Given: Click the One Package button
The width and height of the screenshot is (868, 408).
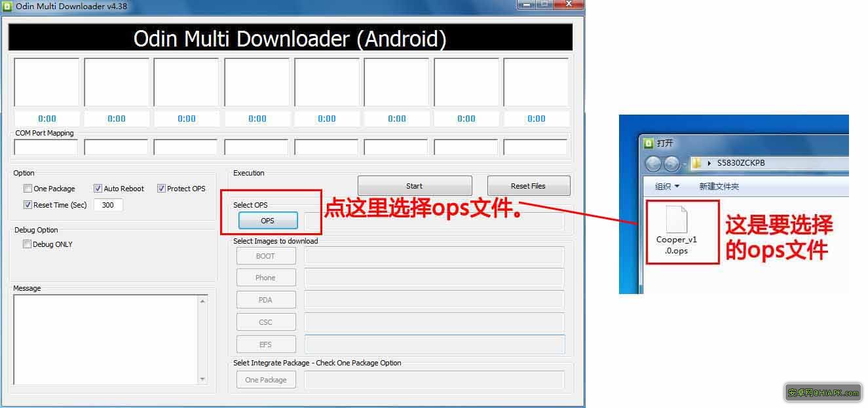Looking at the screenshot, I should pos(266,380).
